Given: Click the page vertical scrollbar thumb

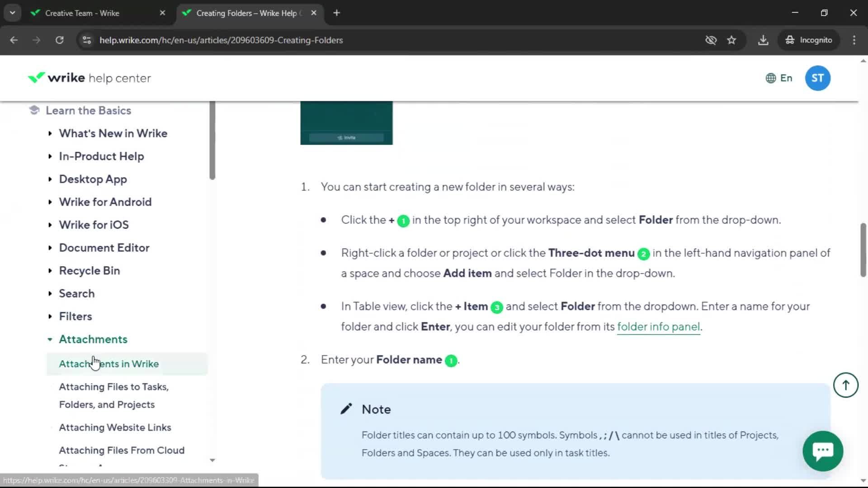Looking at the screenshot, I should click(863, 249).
